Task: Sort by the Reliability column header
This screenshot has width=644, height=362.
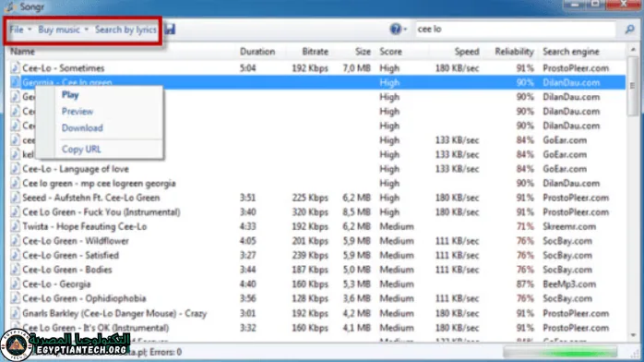Action: click(x=514, y=52)
